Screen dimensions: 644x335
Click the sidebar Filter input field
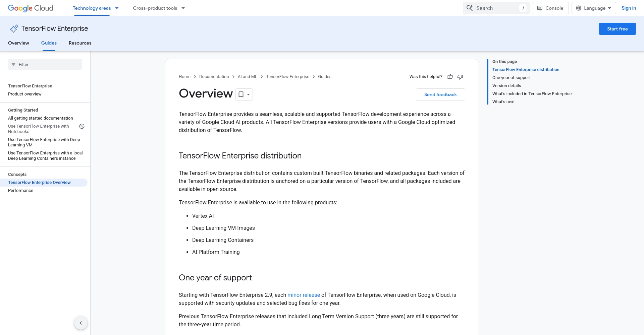pyautogui.click(x=45, y=64)
